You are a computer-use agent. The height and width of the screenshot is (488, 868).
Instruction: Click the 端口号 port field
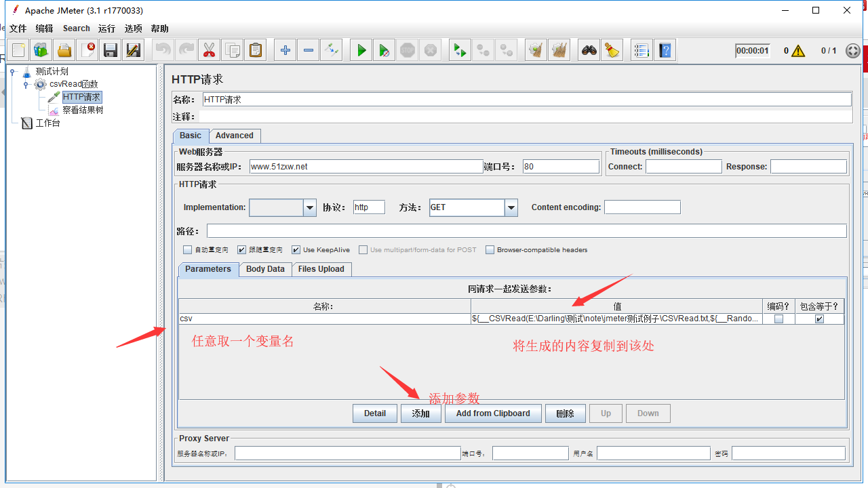click(x=561, y=167)
